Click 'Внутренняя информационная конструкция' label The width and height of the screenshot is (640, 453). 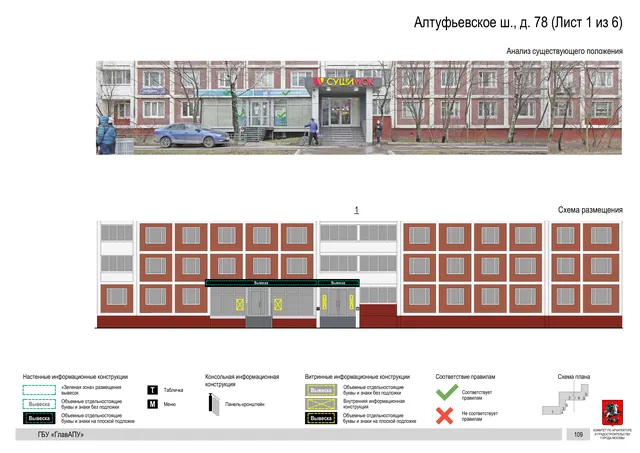pos(373,404)
